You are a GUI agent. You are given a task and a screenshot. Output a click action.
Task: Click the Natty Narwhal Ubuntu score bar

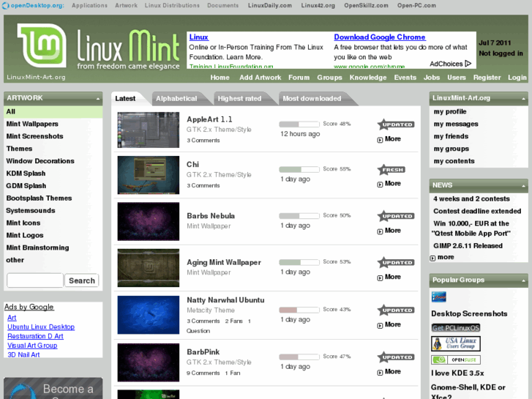click(x=299, y=310)
